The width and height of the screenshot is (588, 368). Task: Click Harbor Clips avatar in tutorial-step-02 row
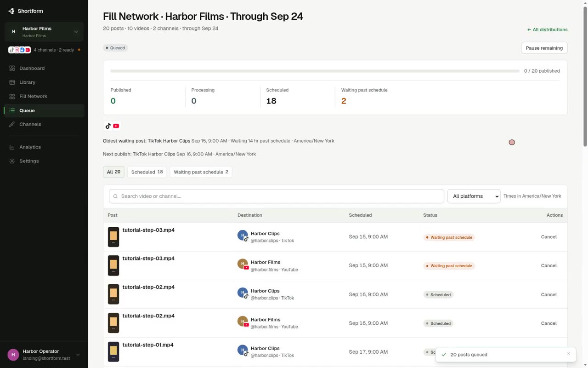click(243, 293)
